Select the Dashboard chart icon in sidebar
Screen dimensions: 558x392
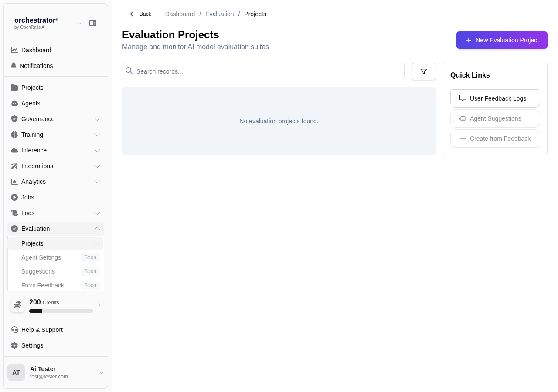pos(14,50)
